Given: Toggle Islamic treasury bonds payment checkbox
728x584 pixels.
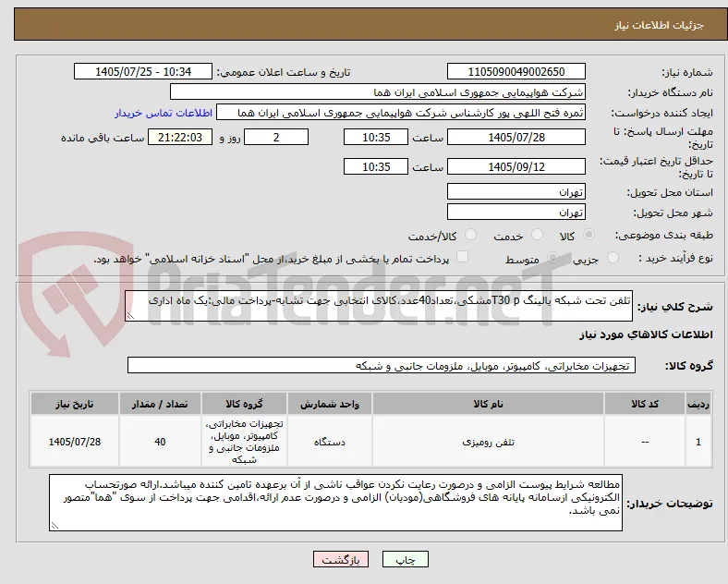Looking at the screenshot, I should click(x=463, y=257).
